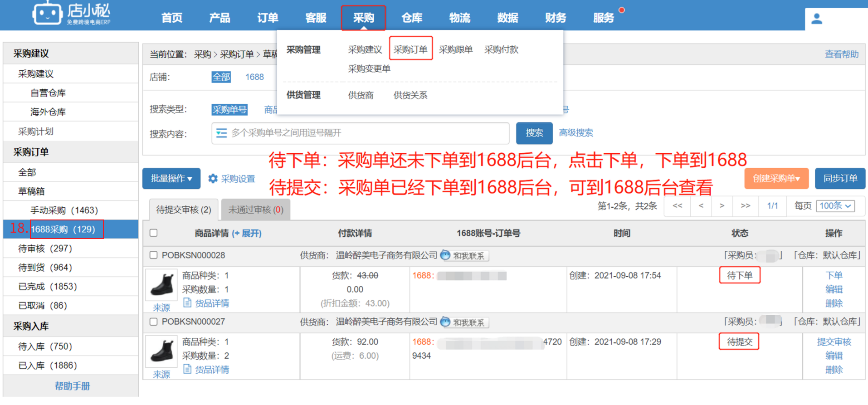Screen dimensions: 868x405
Task: Click 和我联系 chat icon for POBKSN000028
Action: (446, 255)
